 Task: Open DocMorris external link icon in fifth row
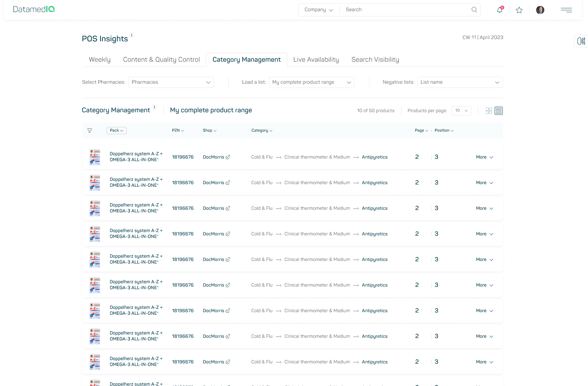click(x=228, y=260)
